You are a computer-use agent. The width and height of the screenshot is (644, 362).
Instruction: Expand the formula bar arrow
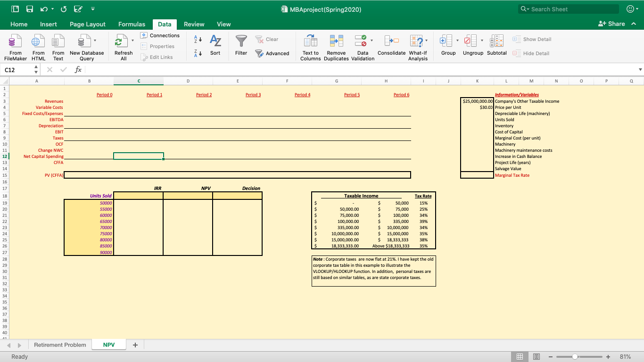coord(640,69)
